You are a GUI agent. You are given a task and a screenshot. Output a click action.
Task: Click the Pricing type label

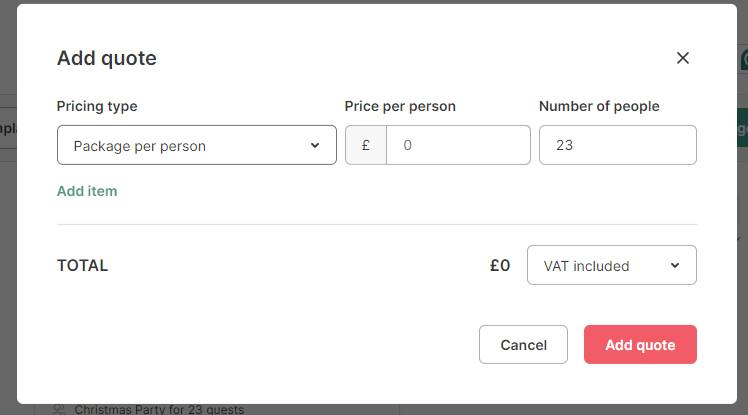(x=97, y=106)
